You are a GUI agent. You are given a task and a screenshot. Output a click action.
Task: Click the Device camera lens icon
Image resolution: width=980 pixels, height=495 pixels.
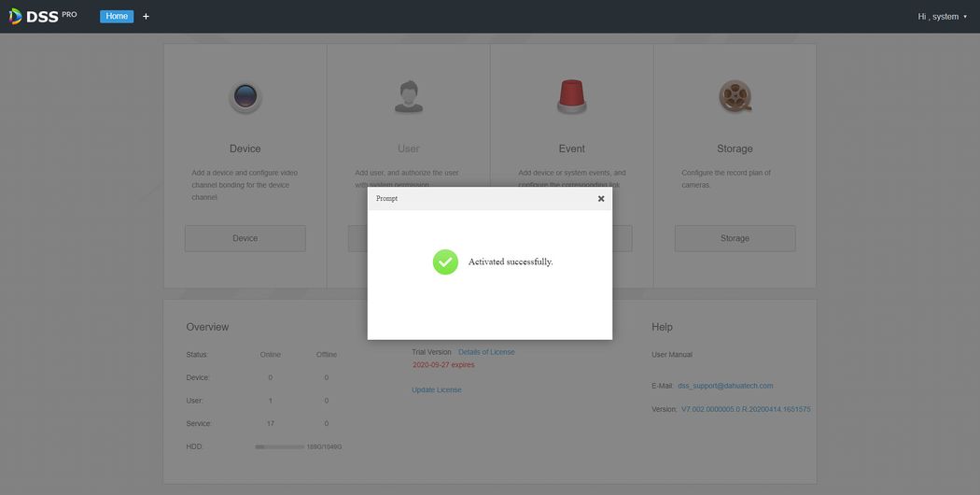245,98
